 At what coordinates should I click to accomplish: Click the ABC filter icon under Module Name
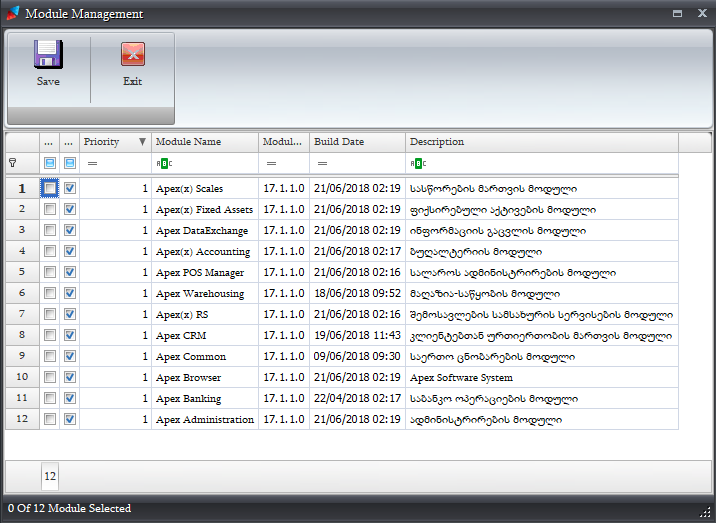(164, 163)
